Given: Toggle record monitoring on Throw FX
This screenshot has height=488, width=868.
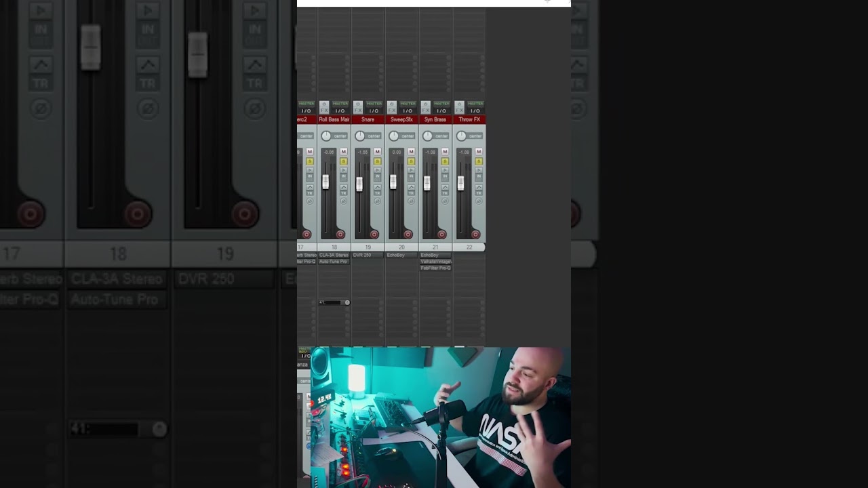Looking at the screenshot, I should click(x=479, y=169).
